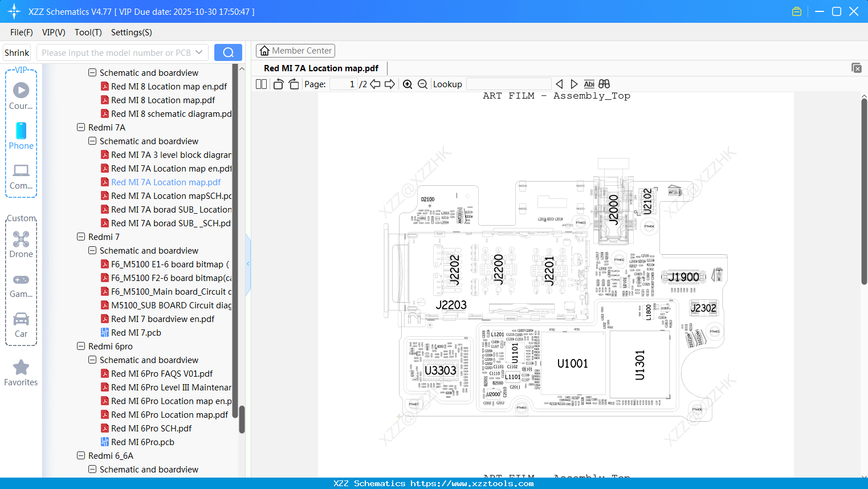Switch to Red MI 7A Location map.pdf tab

point(321,68)
